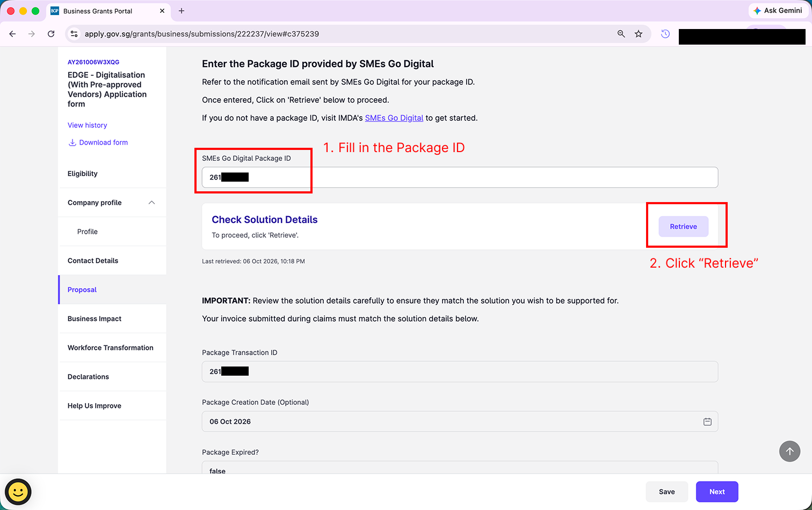
Task: Open the SMEs Go Digital link
Action: [x=394, y=118]
